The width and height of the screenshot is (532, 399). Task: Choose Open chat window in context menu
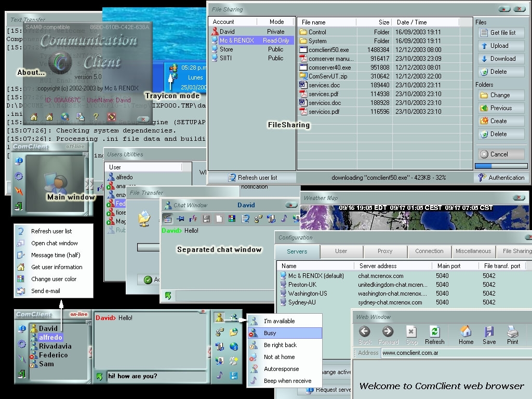tap(54, 243)
